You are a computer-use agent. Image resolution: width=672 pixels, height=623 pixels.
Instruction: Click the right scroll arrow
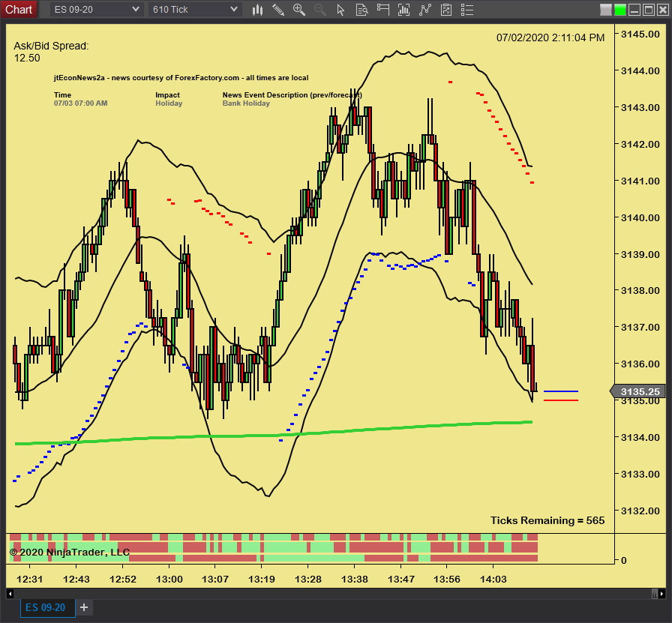(662, 594)
